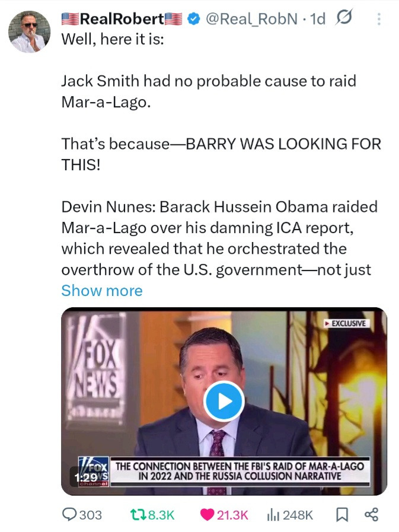Screen dimensions: 399x532
Task: Click the 8.3K retweet count
Action: click(x=161, y=515)
